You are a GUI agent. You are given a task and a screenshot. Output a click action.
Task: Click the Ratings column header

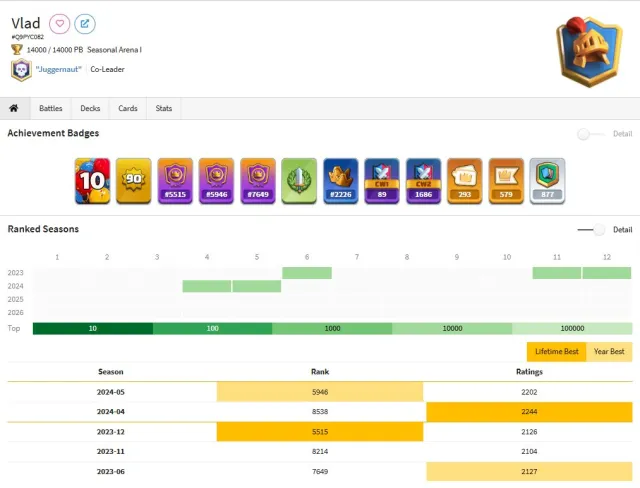coord(529,372)
